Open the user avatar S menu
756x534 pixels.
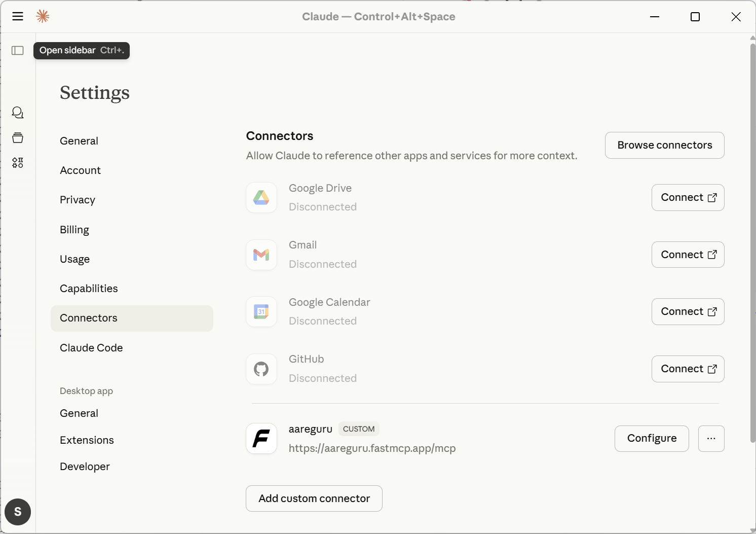[x=18, y=512]
